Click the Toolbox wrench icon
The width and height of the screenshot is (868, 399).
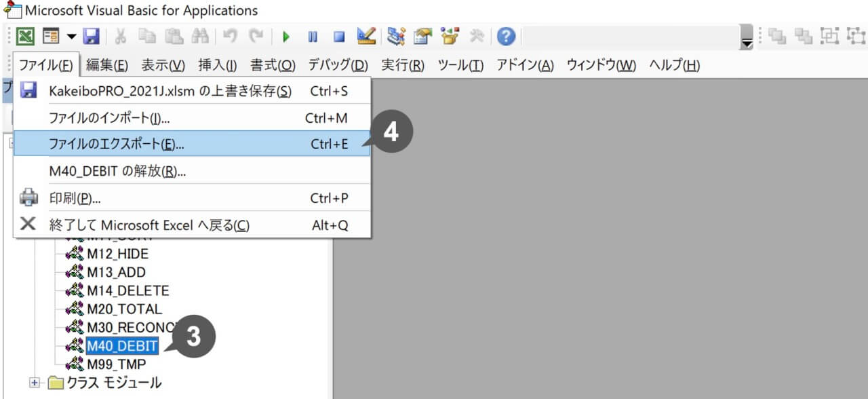pos(477,36)
